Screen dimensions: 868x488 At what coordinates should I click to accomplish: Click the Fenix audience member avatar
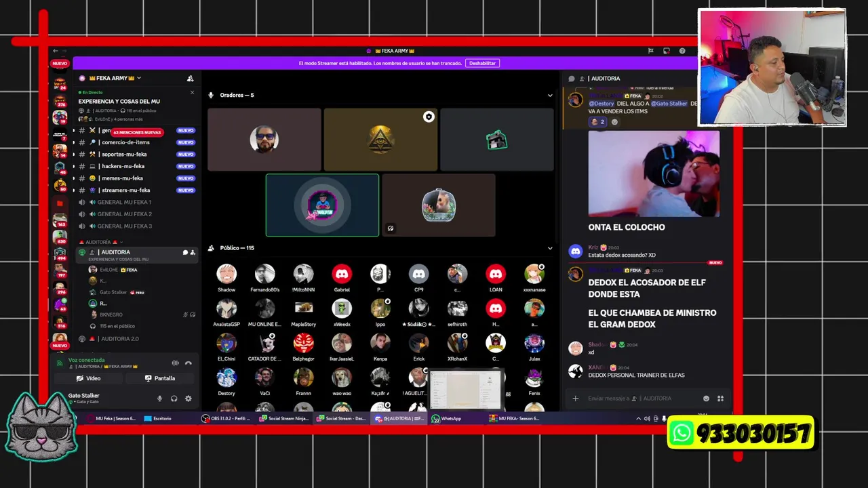click(x=534, y=378)
